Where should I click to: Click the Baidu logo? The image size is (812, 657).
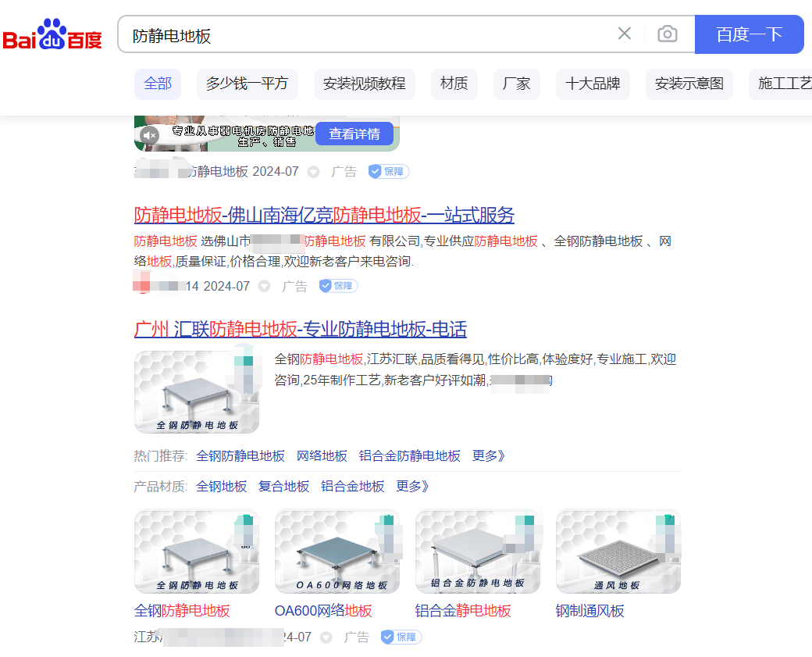click(52, 34)
